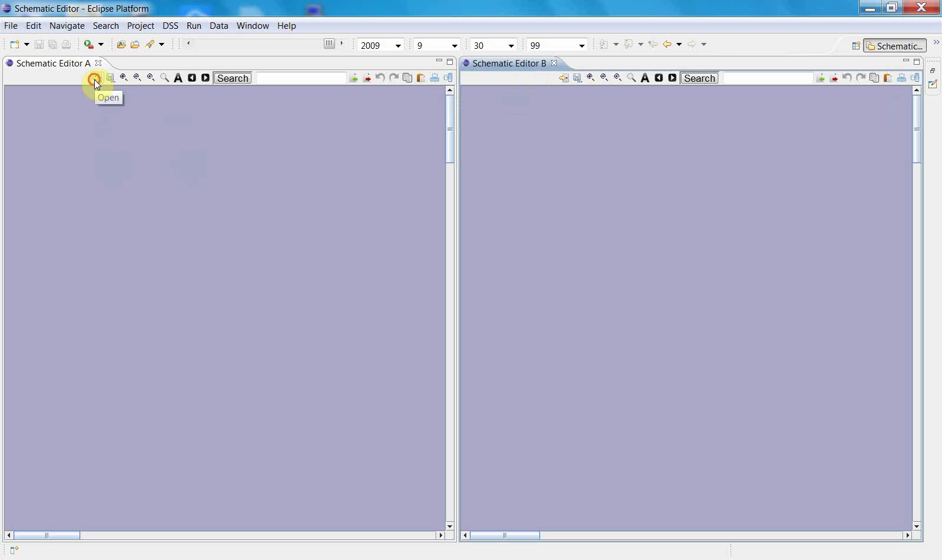Click Copy icon in Schematic Editor A

pos(407,78)
